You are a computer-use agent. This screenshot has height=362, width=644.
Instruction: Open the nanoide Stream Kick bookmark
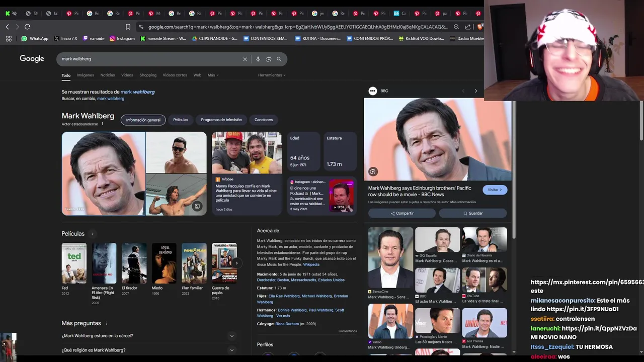163,38
